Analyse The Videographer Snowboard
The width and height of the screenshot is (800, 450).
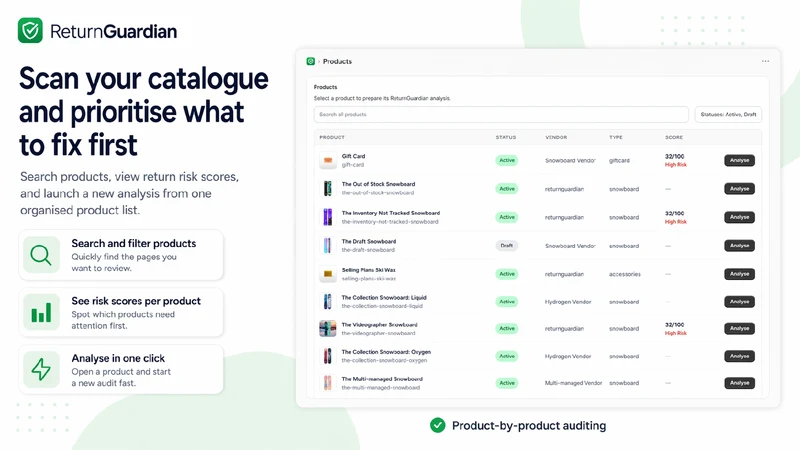click(739, 329)
